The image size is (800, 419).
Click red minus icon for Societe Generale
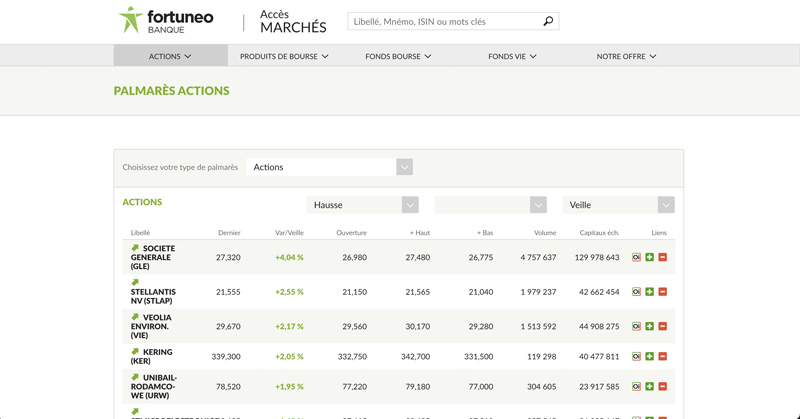[x=663, y=257]
